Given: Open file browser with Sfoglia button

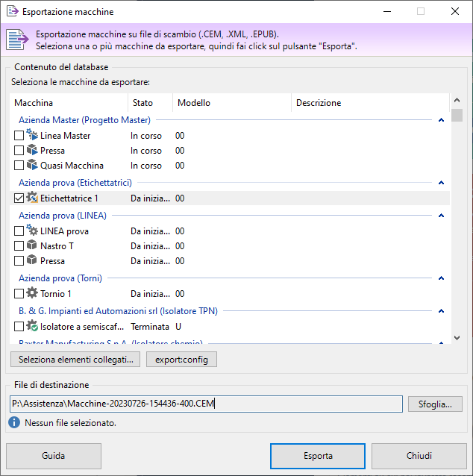Looking at the screenshot, I should point(435,404).
